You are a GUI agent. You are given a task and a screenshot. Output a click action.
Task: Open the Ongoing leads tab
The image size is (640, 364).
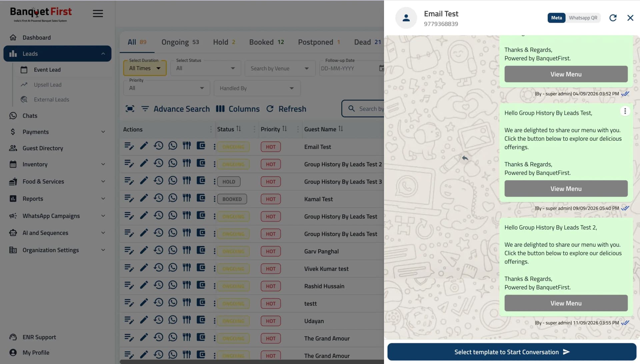pos(180,42)
